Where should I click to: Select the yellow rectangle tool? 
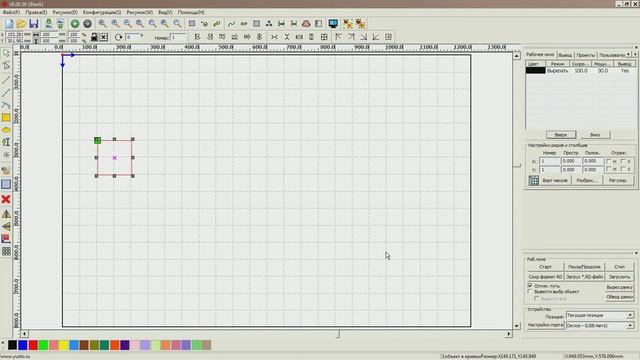(6, 118)
